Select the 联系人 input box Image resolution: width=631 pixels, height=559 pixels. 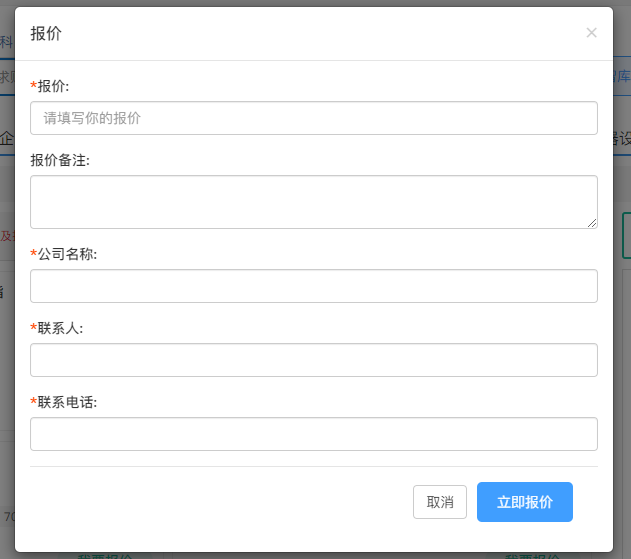[314, 360]
